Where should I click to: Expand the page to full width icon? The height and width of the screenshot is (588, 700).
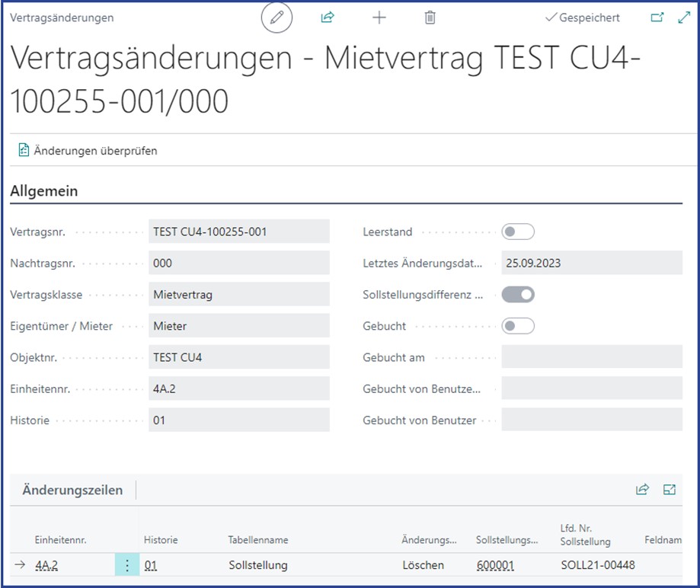click(x=684, y=17)
